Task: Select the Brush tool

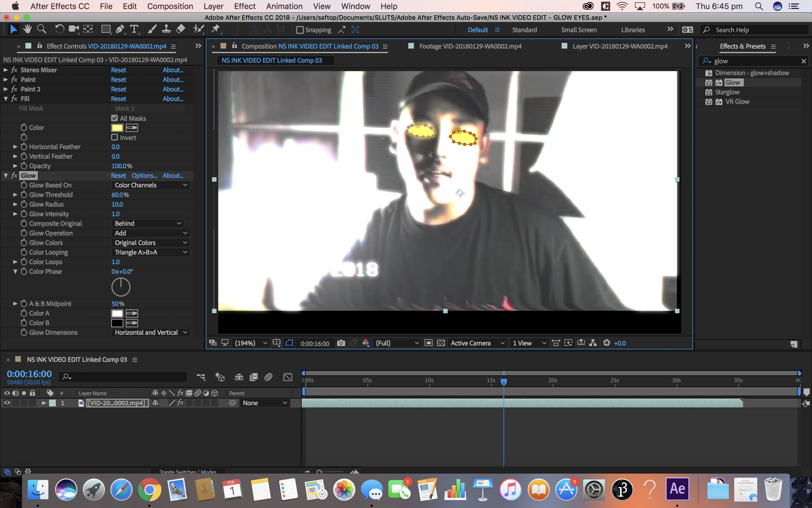Action: coord(152,30)
